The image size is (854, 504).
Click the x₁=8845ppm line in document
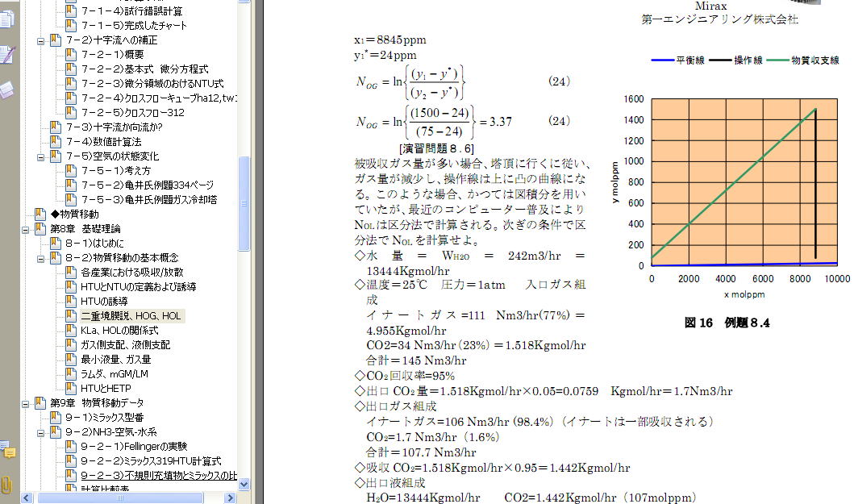(x=390, y=40)
